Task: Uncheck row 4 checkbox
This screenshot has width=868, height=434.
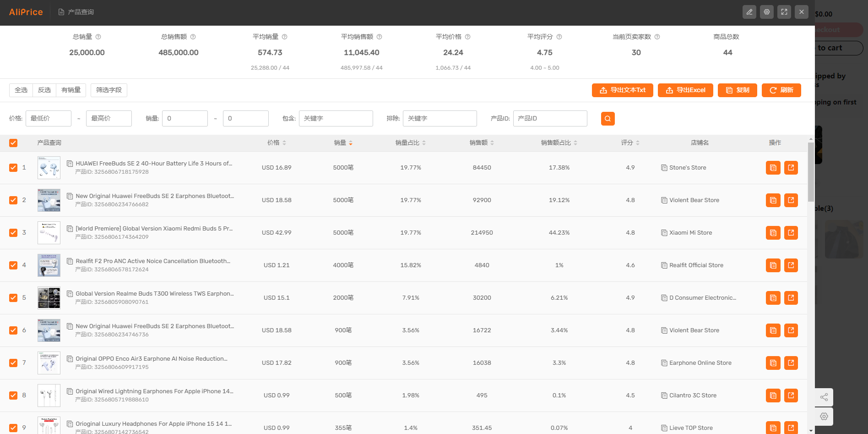Action: [x=13, y=265]
